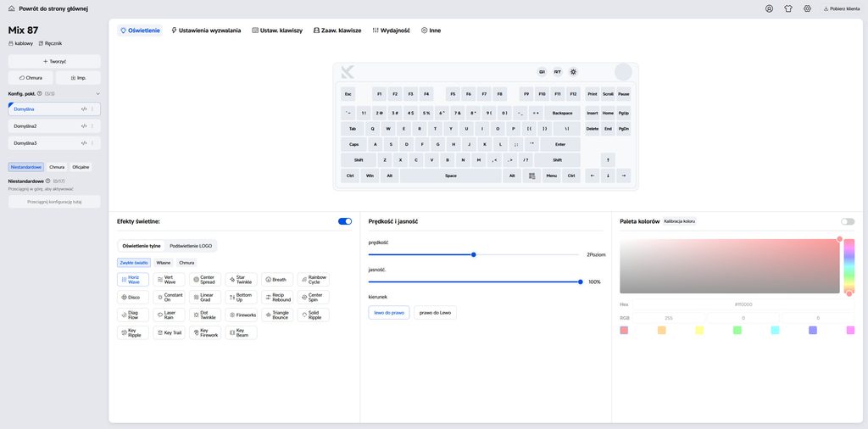Viewport: 868px width, 429px height.
Task: Select the Center Spin effect
Action: pyautogui.click(x=313, y=298)
